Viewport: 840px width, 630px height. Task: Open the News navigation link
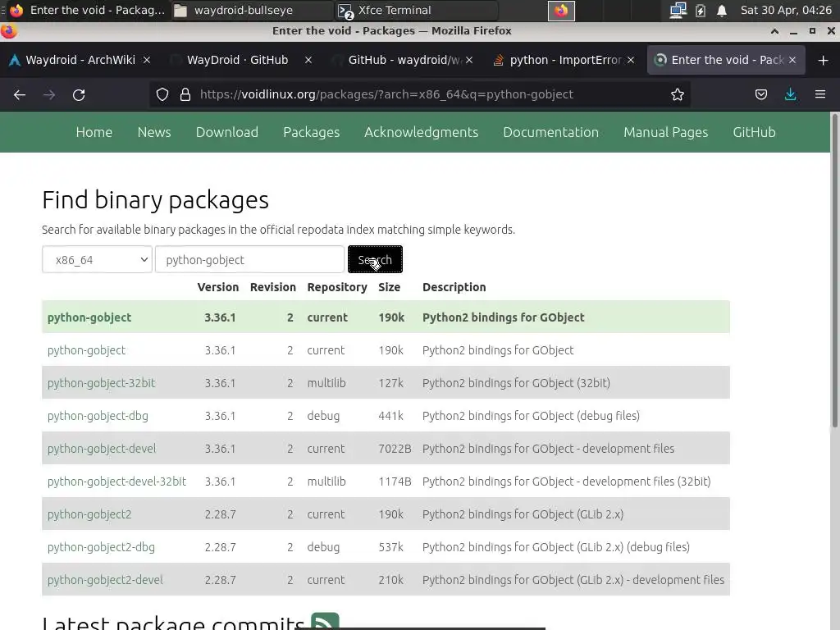click(x=154, y=132)
